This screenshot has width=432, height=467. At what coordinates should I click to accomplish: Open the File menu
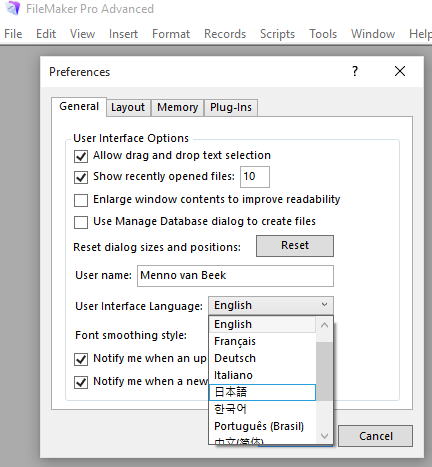[13, 34]
